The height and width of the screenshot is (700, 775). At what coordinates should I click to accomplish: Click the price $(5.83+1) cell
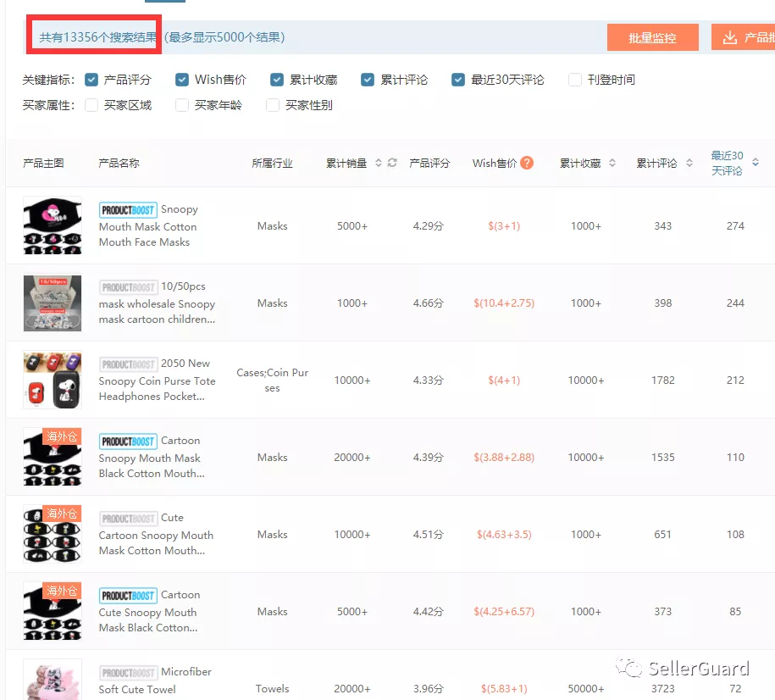pos(504,689)
